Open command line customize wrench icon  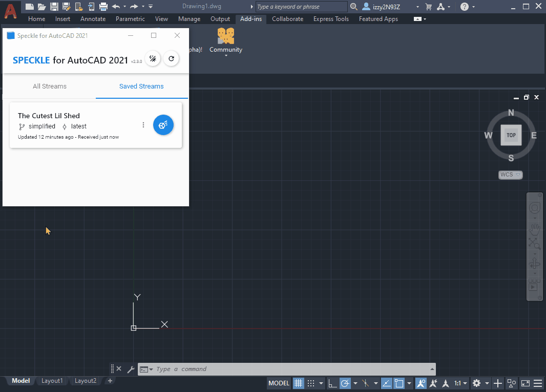131,369
